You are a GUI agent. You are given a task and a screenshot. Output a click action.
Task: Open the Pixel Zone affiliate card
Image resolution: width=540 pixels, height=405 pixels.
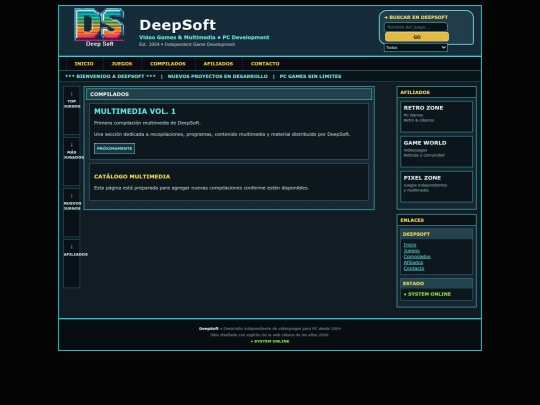(x=436, y=187)
